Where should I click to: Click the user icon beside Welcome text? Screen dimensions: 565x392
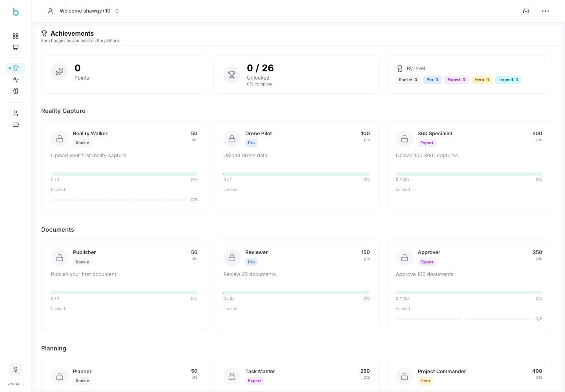pyautogui.click(x=50, y=11)
